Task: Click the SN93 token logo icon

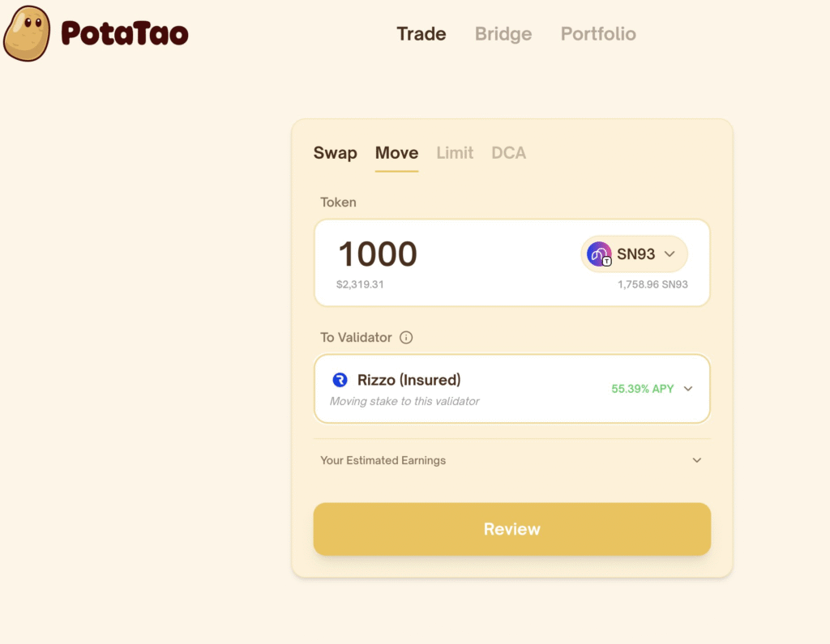Action: [599, 254]
